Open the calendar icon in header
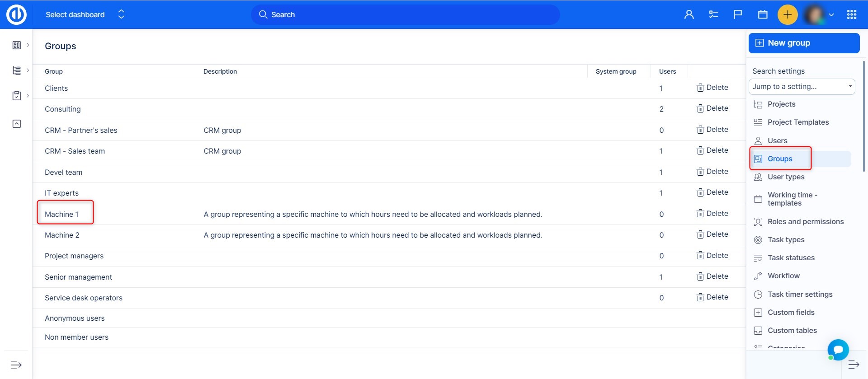Screen dimensions: 868x379 763,14
